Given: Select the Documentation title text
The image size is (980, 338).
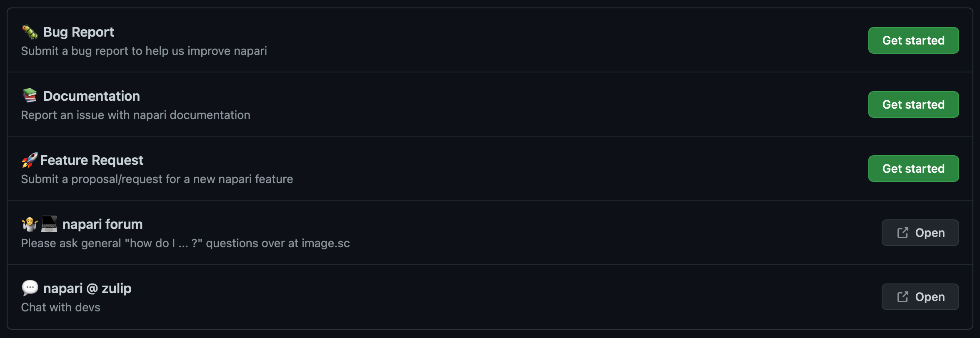Looking at the screenshot, I should 92,96.
